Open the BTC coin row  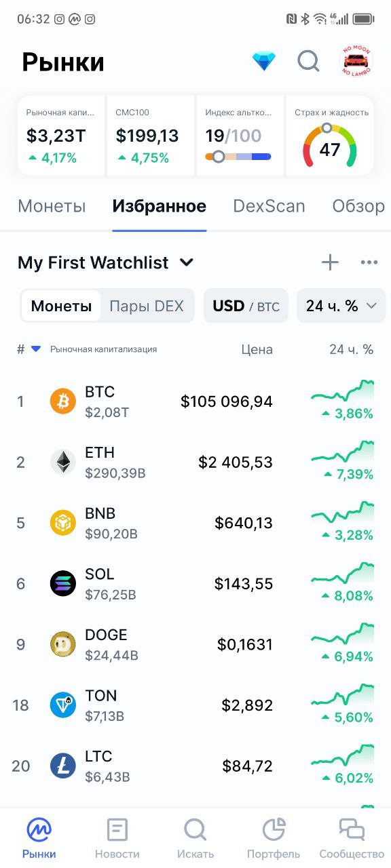tap(195, 401)
